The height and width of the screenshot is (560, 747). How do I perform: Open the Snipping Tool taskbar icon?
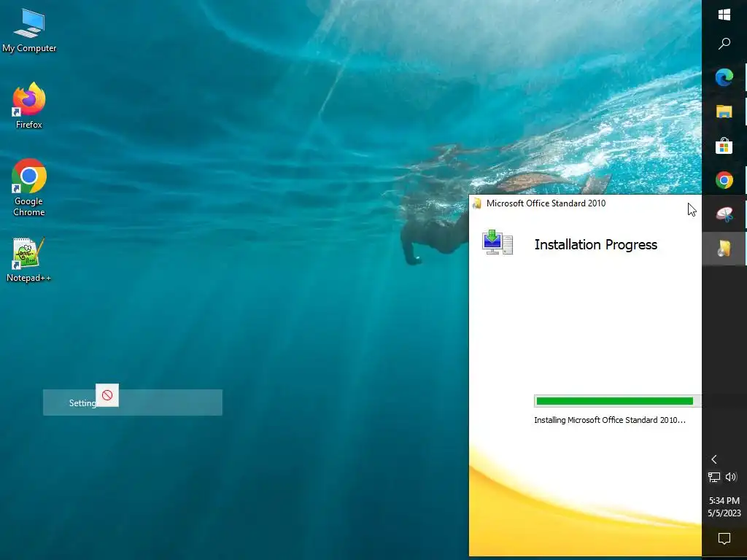tap(724, 214)
